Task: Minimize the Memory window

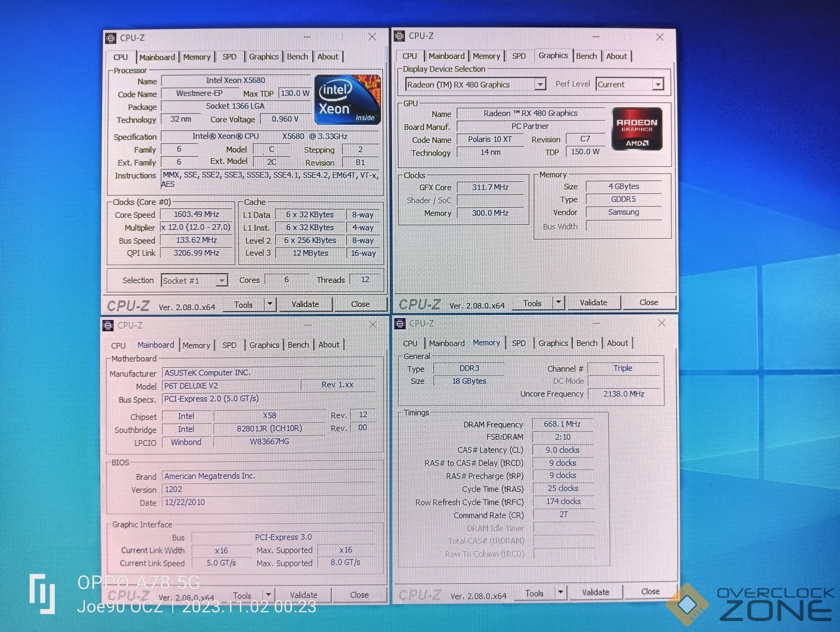Action: pos(597,323)
